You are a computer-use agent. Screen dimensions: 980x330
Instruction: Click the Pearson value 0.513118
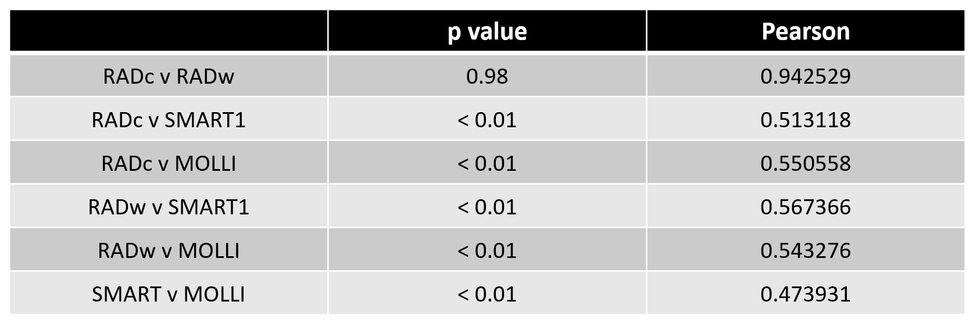click(806, 120)
